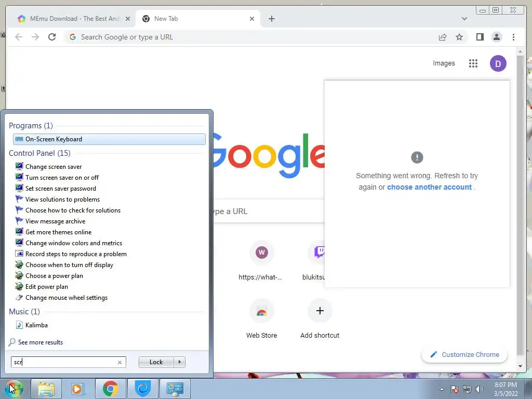Click the Google page search box
This screenshot has width=532, height=399.
coord(270,211)
